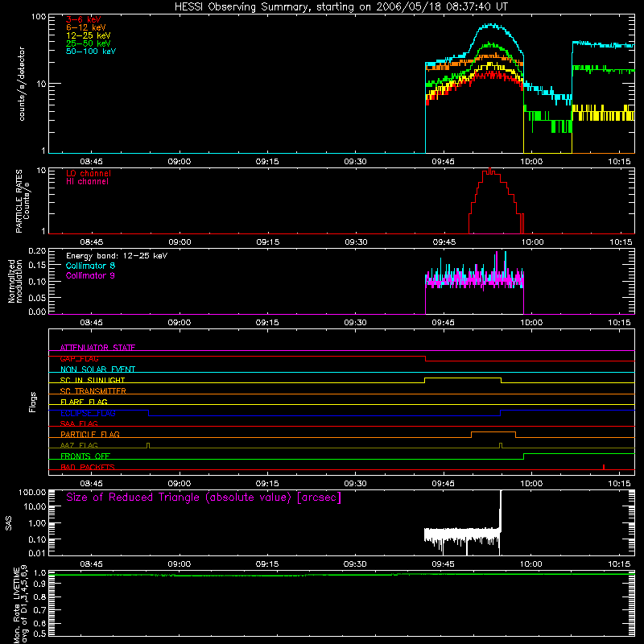The image size is (644, 644).
Task: Click the counts/s/detector axis label
Action: [x=22, y=84]
